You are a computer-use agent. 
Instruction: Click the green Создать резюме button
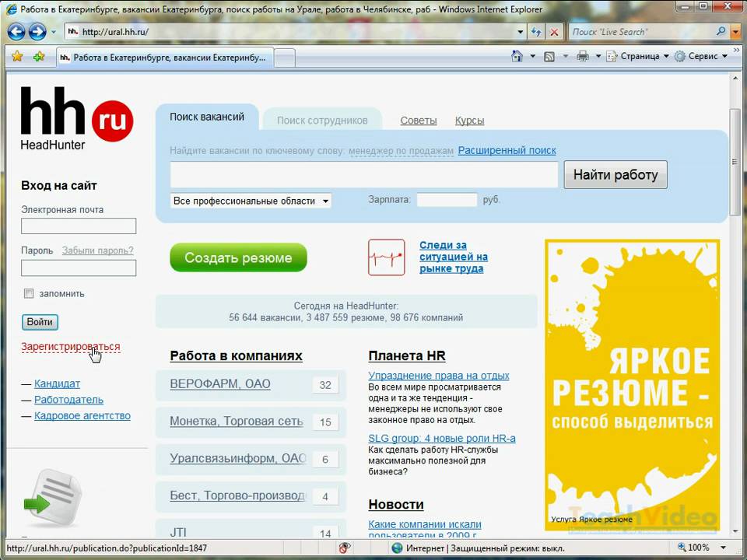[238, 257]
